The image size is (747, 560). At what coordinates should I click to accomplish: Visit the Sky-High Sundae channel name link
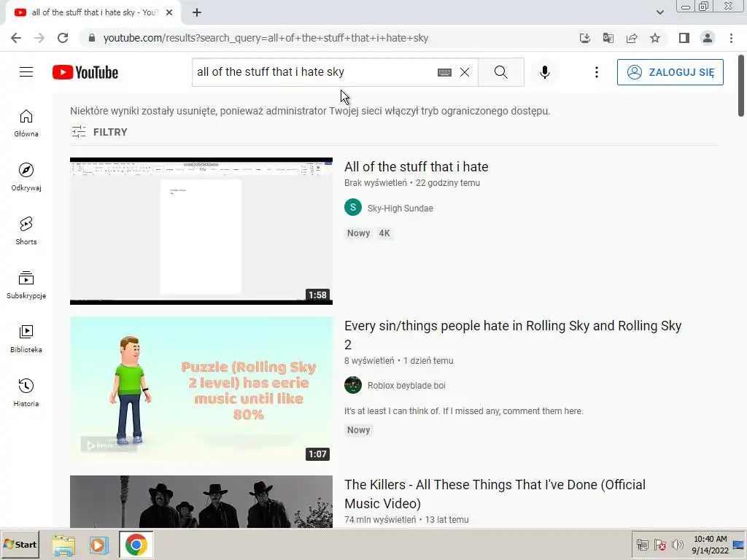click(x=400, y=208)
